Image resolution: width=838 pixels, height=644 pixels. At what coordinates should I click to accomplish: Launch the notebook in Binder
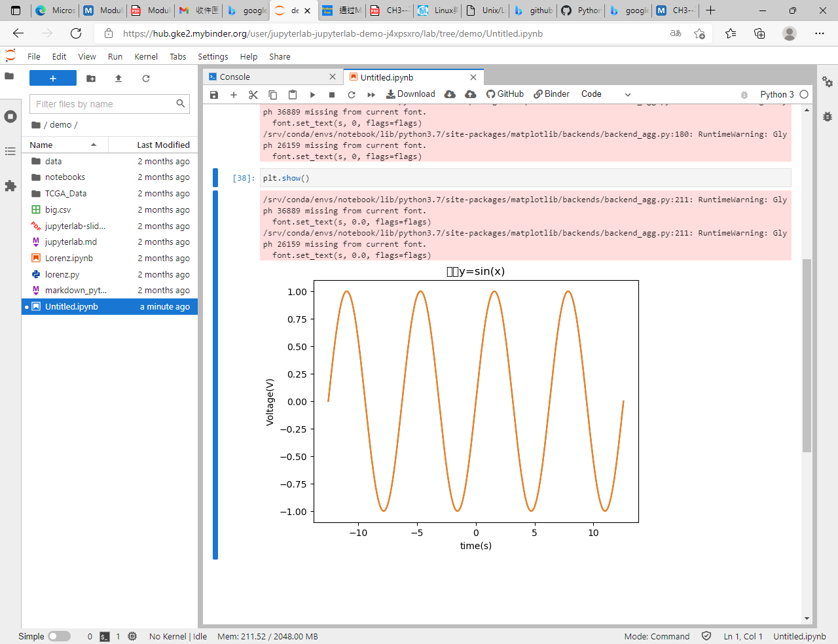coord(551,94)
